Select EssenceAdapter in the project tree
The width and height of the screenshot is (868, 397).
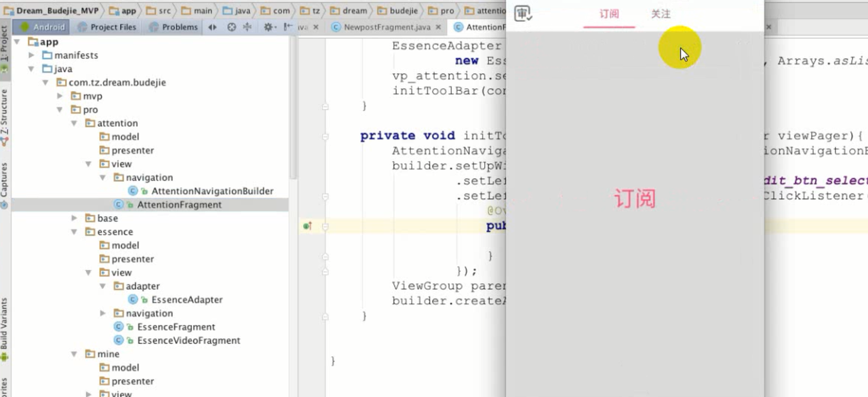pos(187,299)
